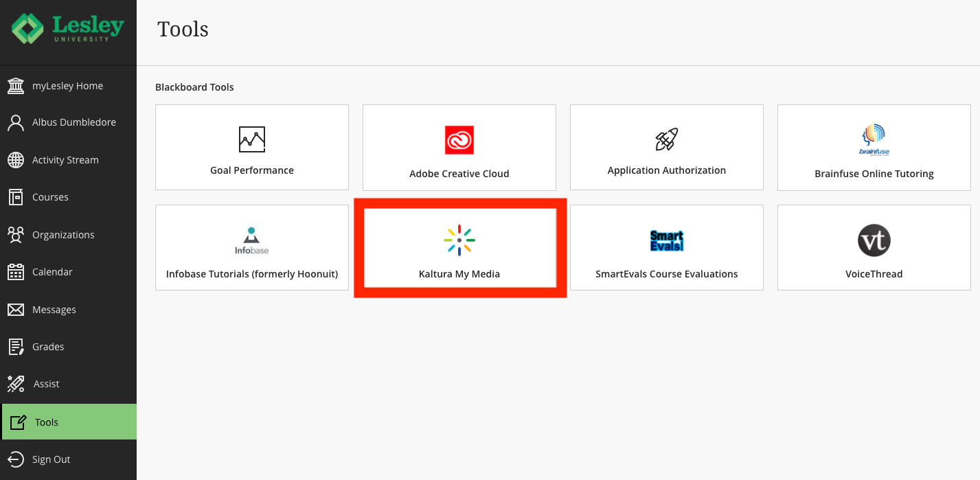The height and width of the screenshot is (480, 980).
Task: Click the Lesley University logo
Action: pyautogui.click(x=67, y=29)
